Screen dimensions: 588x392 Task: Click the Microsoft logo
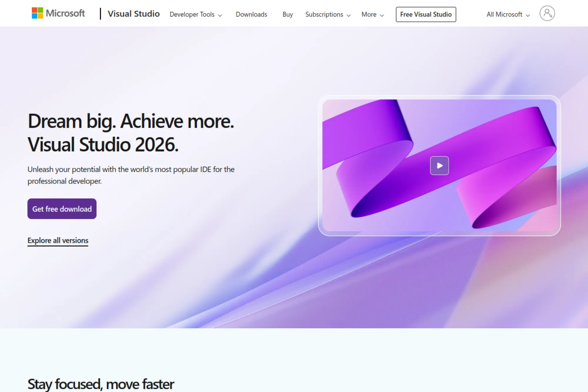[x=37, y=13]
